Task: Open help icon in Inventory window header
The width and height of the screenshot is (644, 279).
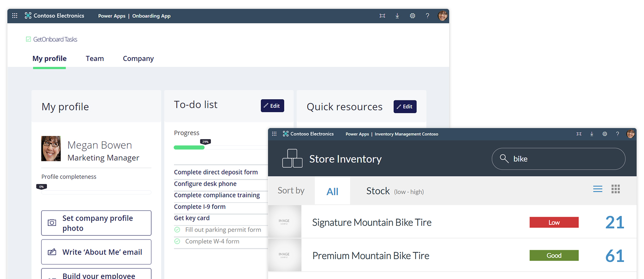Action: click(617, 134)
